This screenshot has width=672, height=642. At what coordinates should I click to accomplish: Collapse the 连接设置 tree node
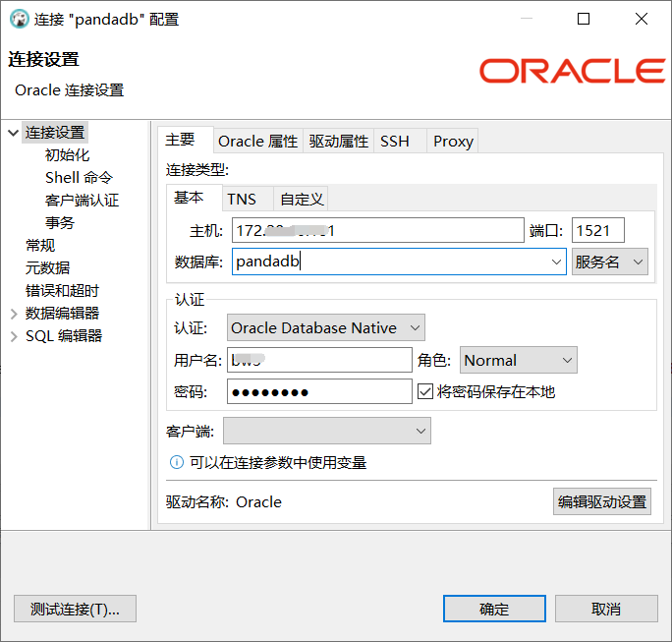(x=14, y=133)
